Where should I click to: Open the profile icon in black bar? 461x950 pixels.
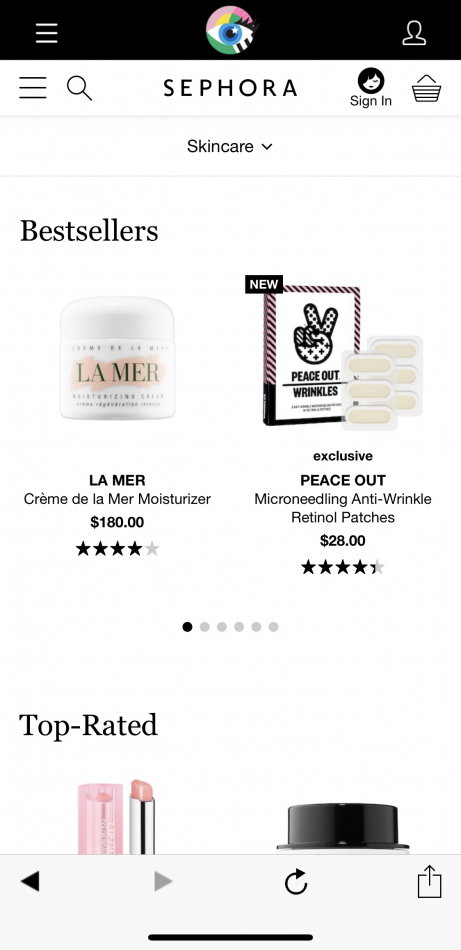tap(414, 33)
